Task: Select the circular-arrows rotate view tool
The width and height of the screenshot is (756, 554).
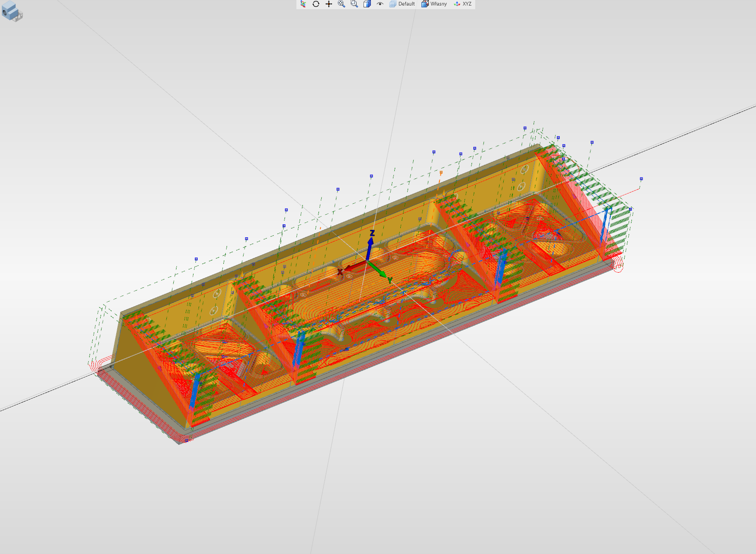Action: [x=316, y=4]
